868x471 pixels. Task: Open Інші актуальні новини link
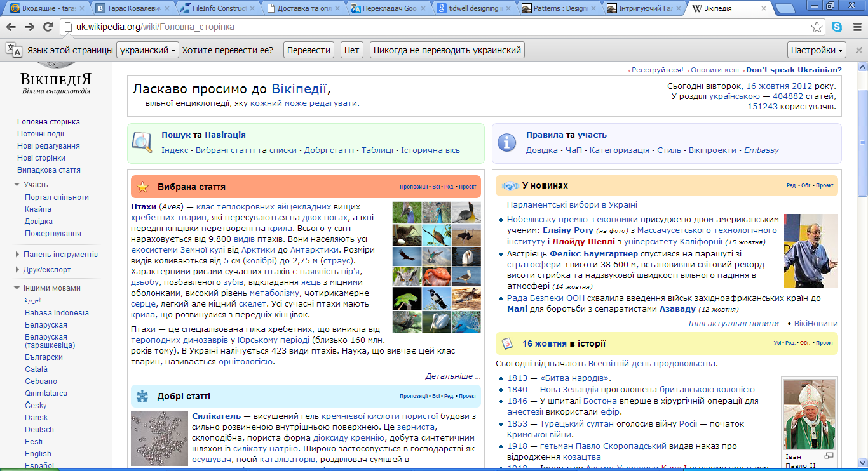pos(736,324)
